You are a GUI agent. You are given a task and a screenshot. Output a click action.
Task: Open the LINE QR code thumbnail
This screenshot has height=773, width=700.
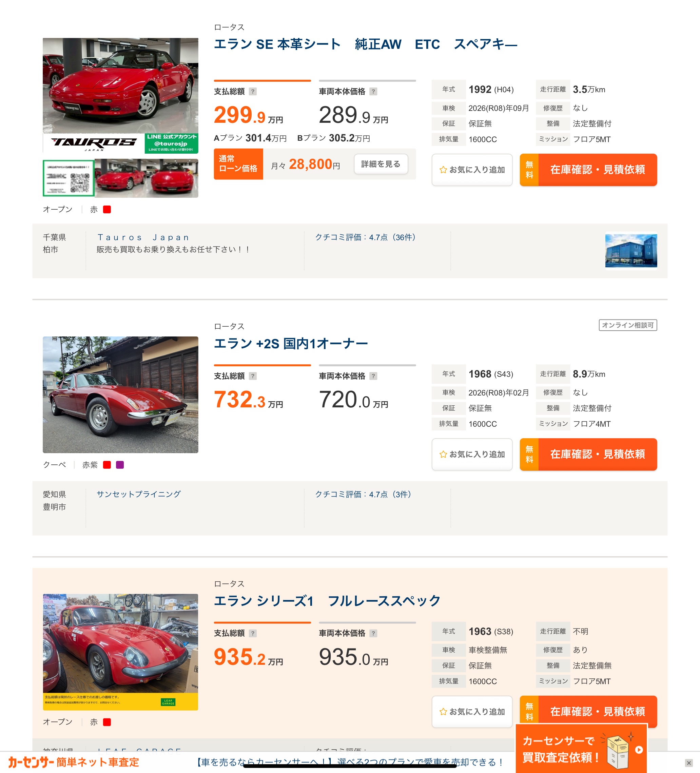pyautogui.click(x=69, y=178)
